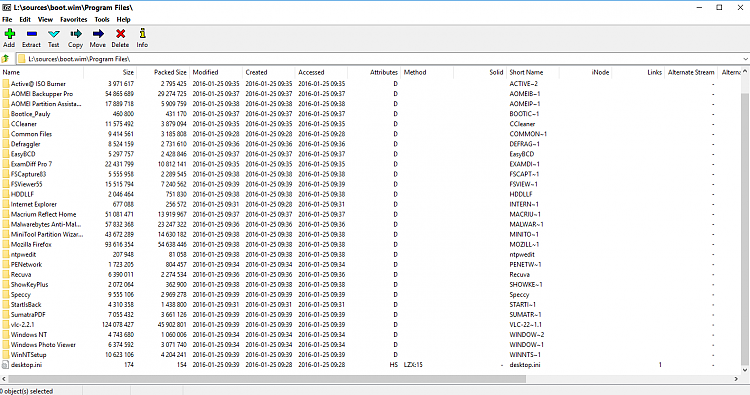
Task: Select the Speccy folder icon
Action: click(x=6, y=295)
